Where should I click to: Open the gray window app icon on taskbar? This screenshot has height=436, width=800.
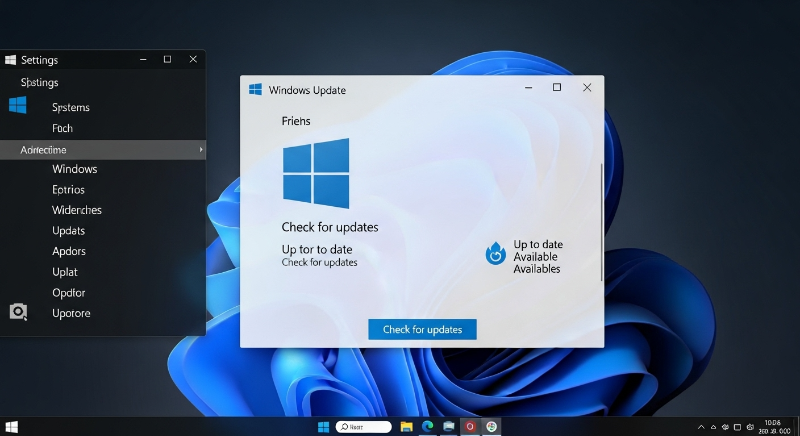tap(449, 426)
